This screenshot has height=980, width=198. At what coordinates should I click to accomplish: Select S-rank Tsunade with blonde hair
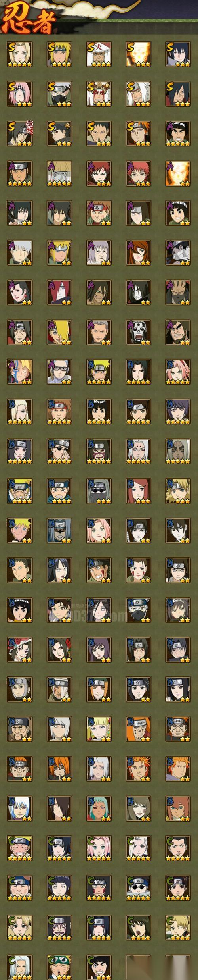pos(20,54)
